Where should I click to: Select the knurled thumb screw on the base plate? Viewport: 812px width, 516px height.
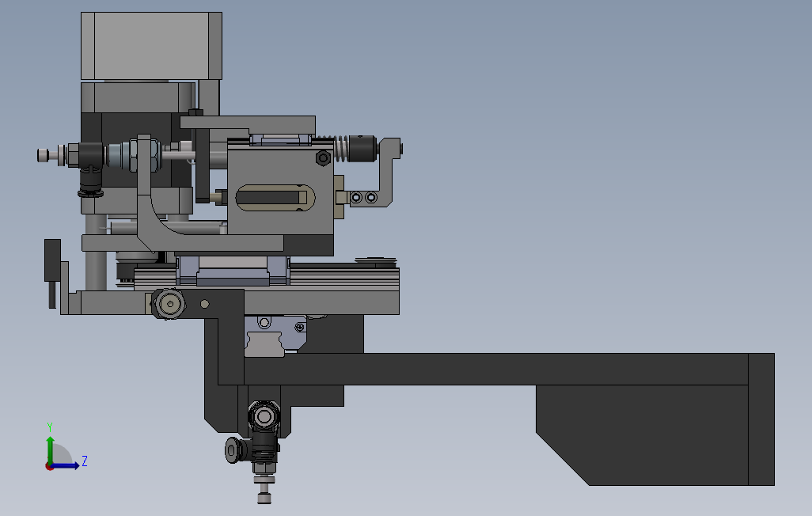[x=169, y=304]
